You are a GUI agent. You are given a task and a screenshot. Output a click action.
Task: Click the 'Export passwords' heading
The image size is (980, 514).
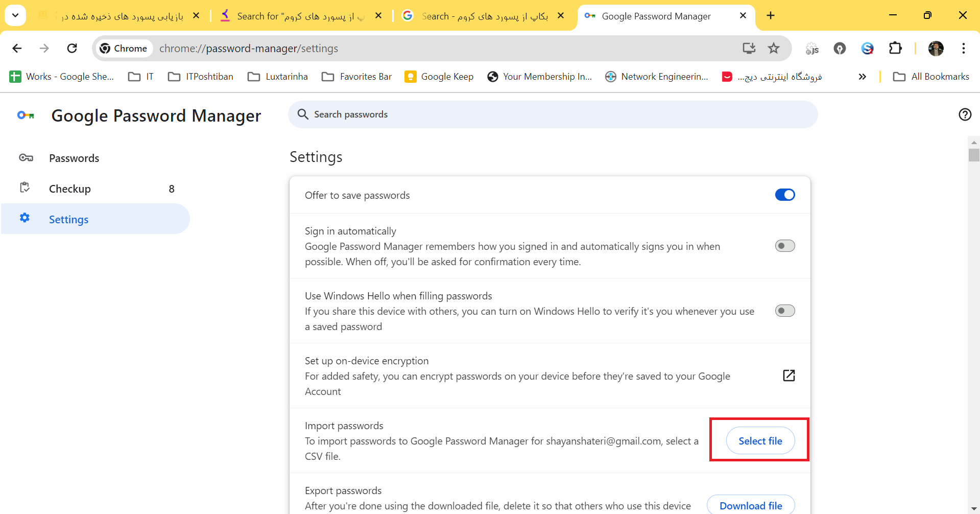[x=343, y=490]
